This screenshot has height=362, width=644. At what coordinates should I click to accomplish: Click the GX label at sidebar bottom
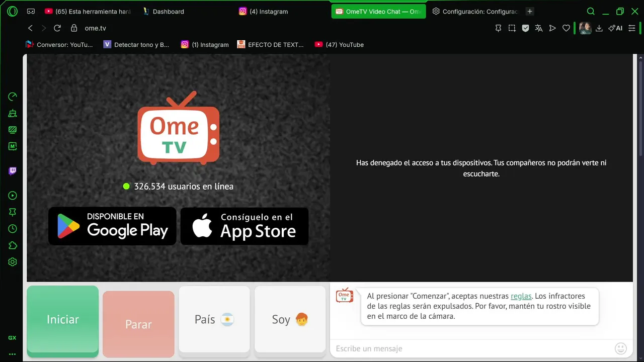[12, 338]
